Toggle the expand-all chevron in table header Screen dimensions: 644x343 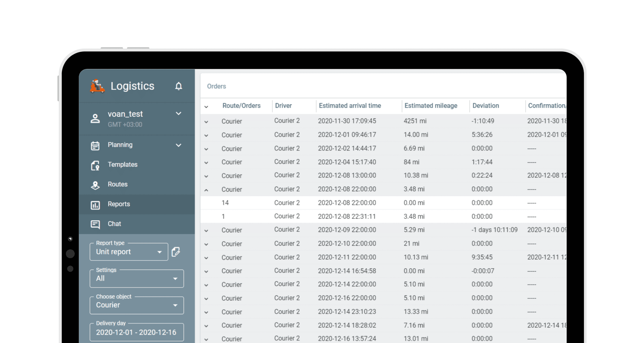pyautogui.click(x=206, y=107)
